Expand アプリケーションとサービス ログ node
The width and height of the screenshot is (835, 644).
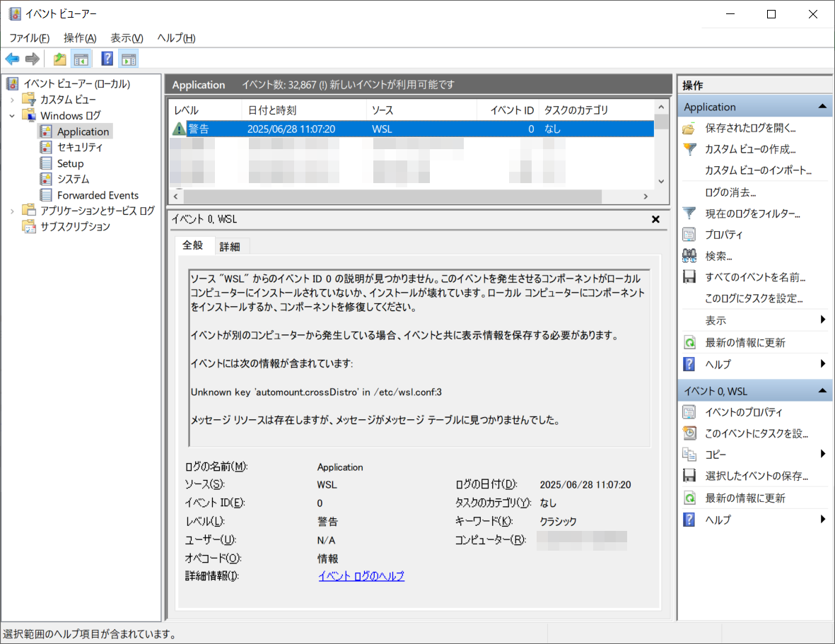[12, 211]
